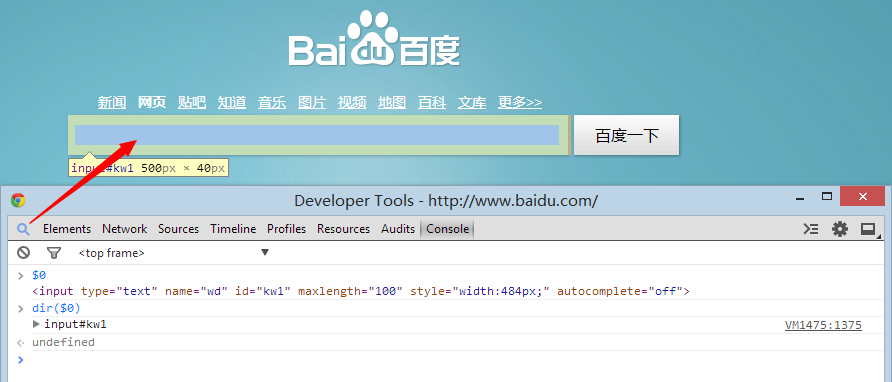Toggle the console filter funnel icon
This screenshot has height=382, width=892.
point(53,253)
